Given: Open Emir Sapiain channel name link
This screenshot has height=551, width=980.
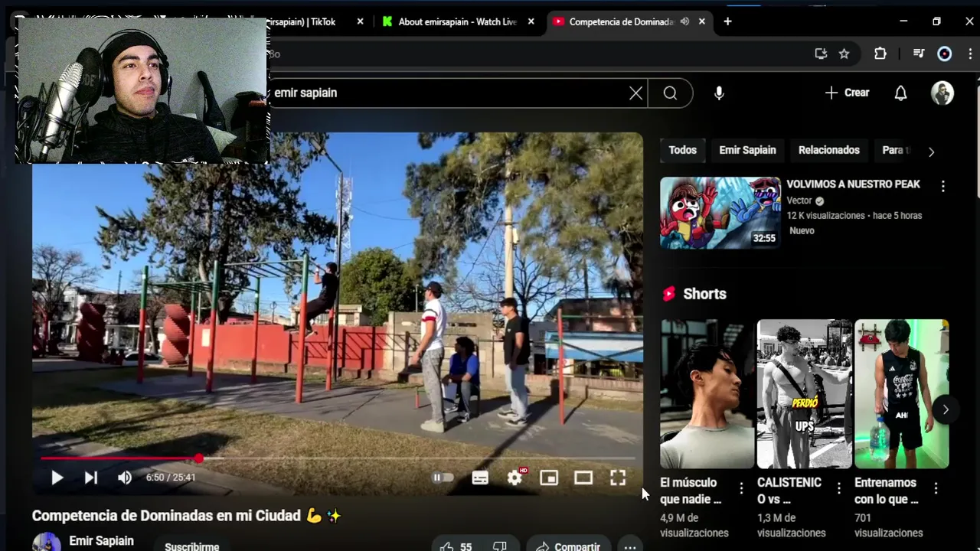Looking at the screenshot, I should click(101, 541).
